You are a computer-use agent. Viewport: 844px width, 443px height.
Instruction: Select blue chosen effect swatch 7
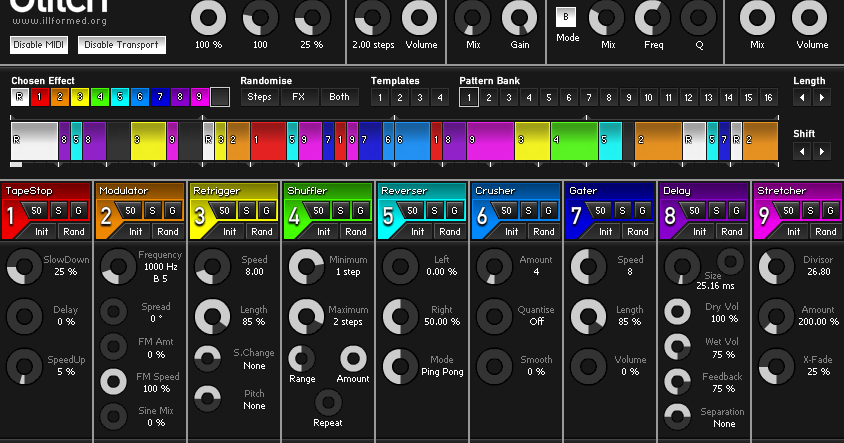coord(160,97)
